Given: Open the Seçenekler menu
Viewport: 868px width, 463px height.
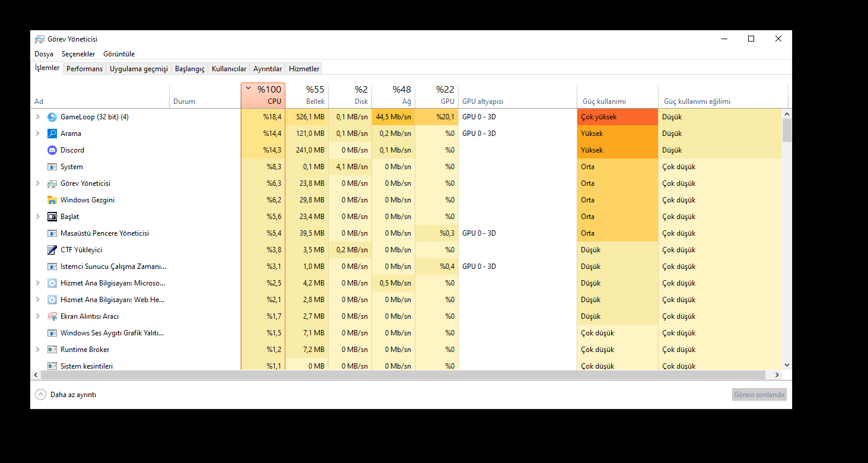Looking at the screenshot, I should point(78,54).
